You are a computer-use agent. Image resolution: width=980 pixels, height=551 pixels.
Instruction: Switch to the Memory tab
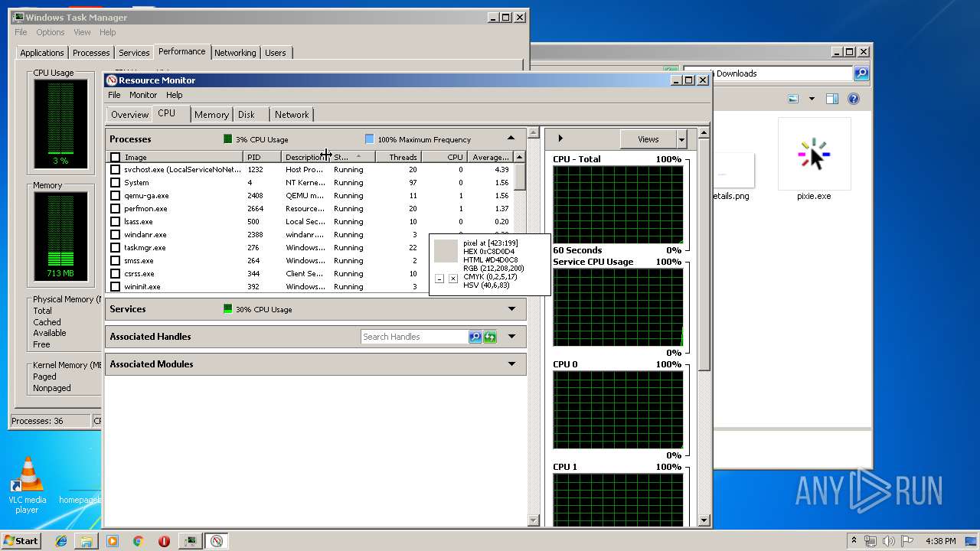(211, 115)
